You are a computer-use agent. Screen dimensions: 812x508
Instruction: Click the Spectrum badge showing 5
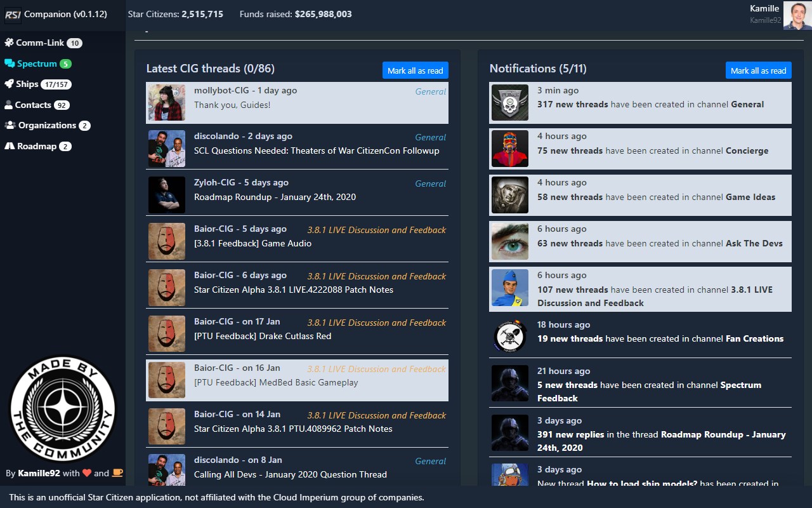click(65, 64)
